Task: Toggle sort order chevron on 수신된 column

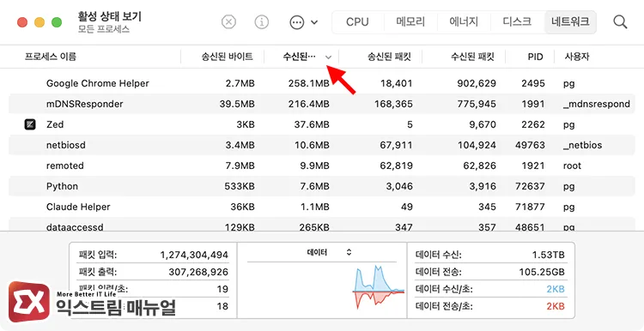Action: pos(328,57)
